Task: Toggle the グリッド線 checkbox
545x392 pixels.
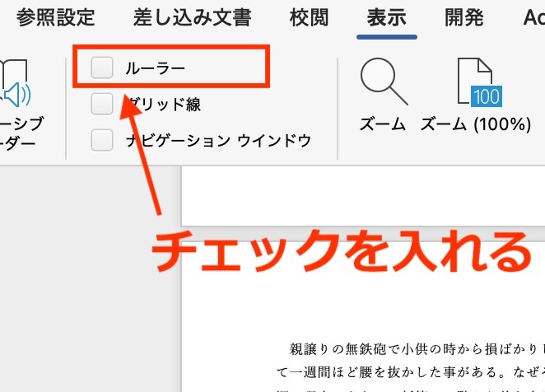Action: coord(102,104)
